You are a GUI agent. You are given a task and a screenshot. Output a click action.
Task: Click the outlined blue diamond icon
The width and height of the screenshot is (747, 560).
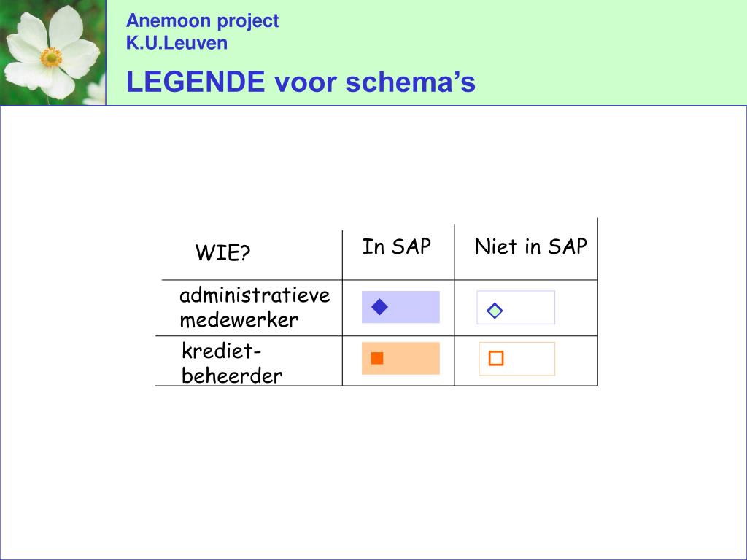(x=495, y=311)
